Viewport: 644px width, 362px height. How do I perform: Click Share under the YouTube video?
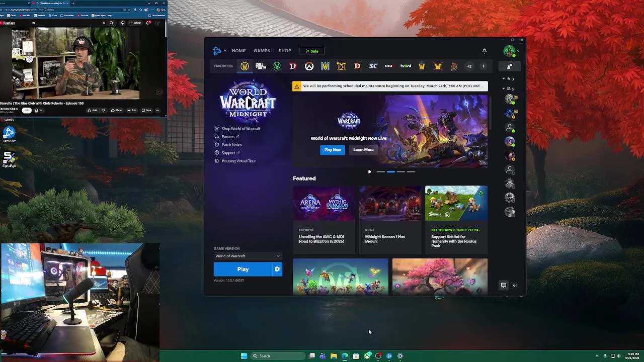point(117,110)
